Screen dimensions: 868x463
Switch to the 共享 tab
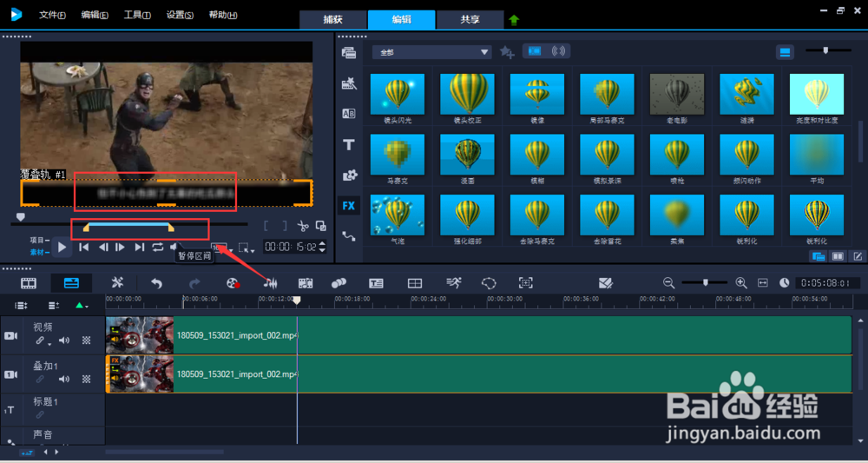point(470,19)
